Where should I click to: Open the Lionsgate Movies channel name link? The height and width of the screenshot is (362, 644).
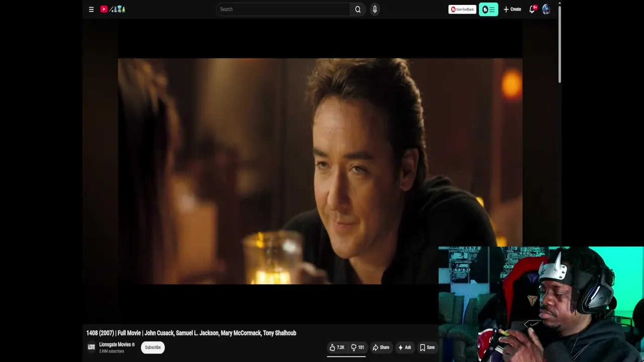click(115, 344)
